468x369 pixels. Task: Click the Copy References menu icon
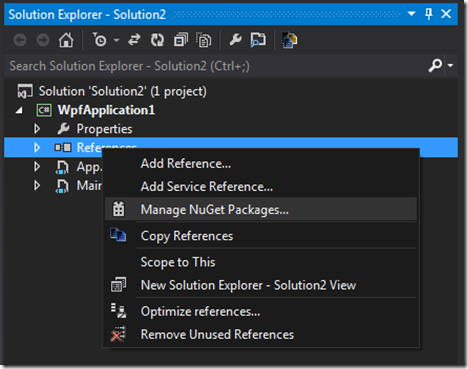(118, 234)
